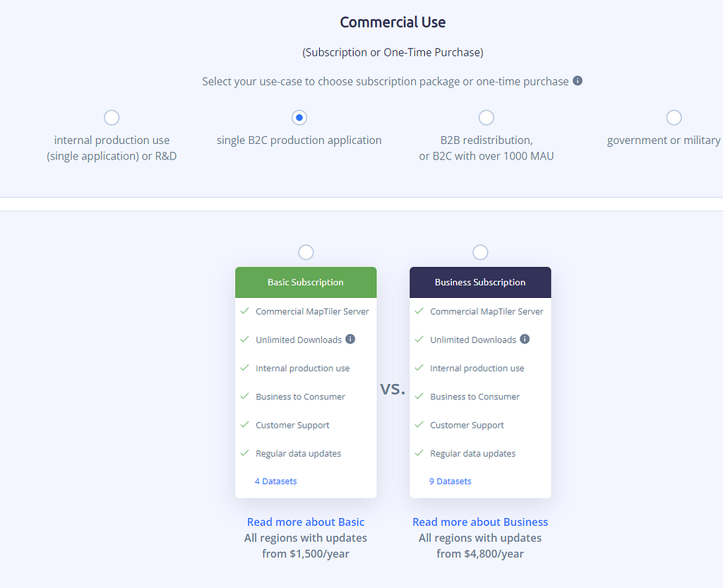The image size is (723, 588).
Task: Open info tooltip beside Business Unlimited Downloads
Action: 525,339
